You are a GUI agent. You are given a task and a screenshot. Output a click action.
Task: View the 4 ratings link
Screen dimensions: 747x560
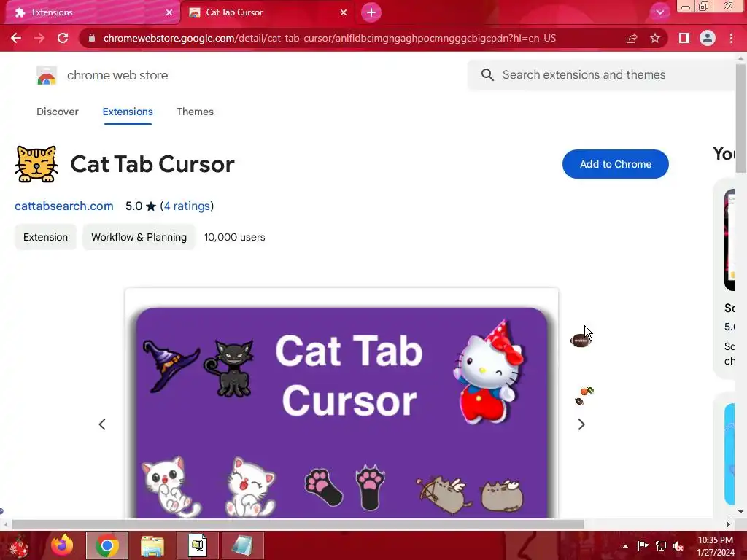coord(187,206)
